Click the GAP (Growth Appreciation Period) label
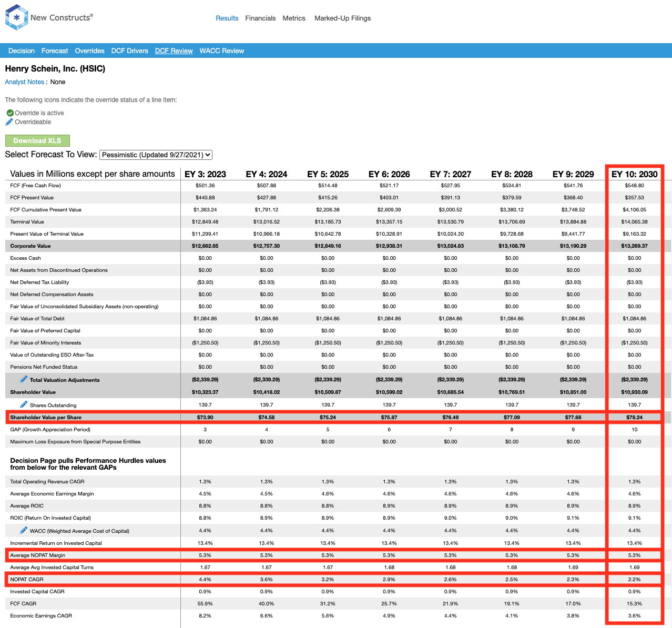Viewport: 672px width, 628px height. pos(50,430)
